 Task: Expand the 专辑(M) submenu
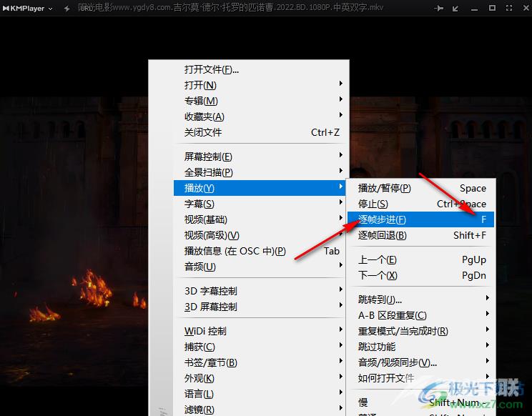261,101
